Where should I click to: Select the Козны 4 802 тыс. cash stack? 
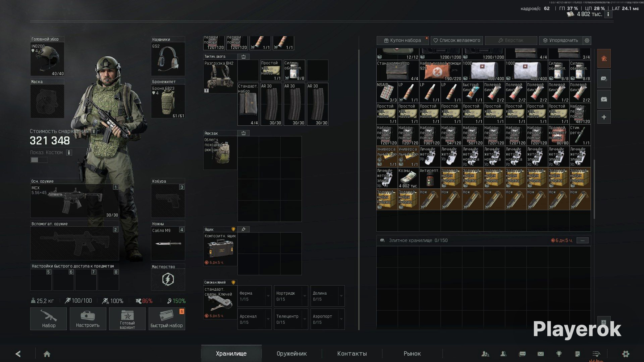click(x=408, y=178)
